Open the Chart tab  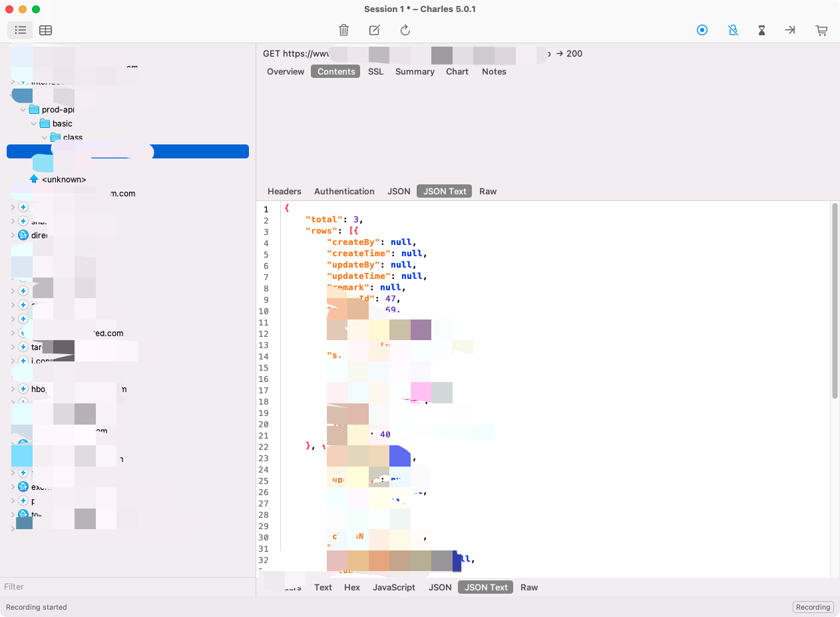[457, 71]
